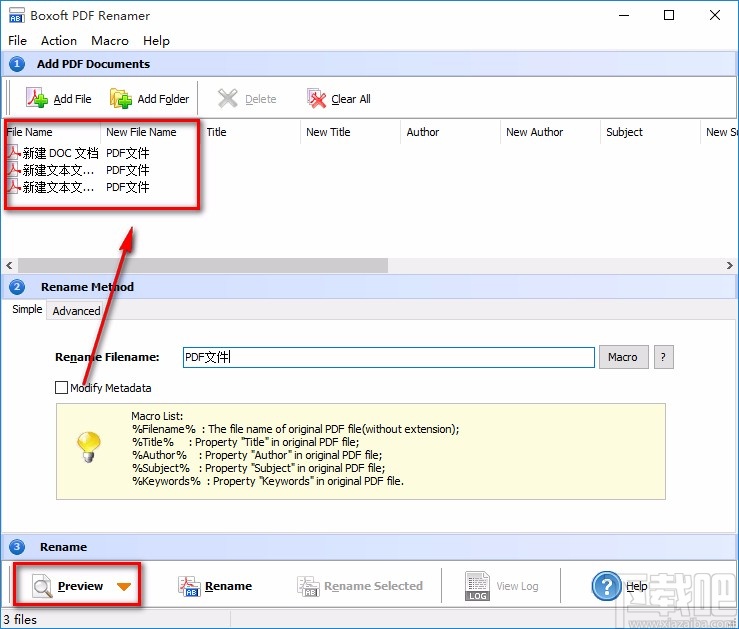Click the Rename button label
This screenshot has height=629, width=739.
tap(229, 586)
